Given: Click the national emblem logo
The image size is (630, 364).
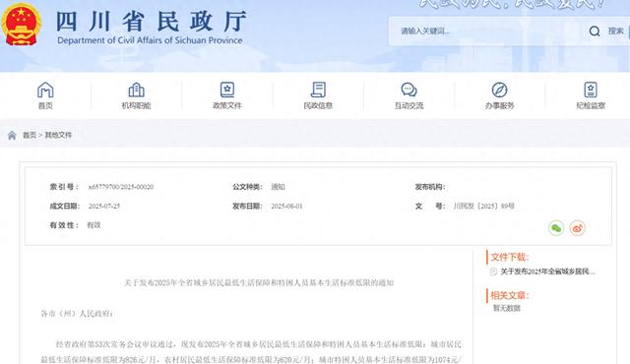Looking at the screenshot, I should 21,25.
